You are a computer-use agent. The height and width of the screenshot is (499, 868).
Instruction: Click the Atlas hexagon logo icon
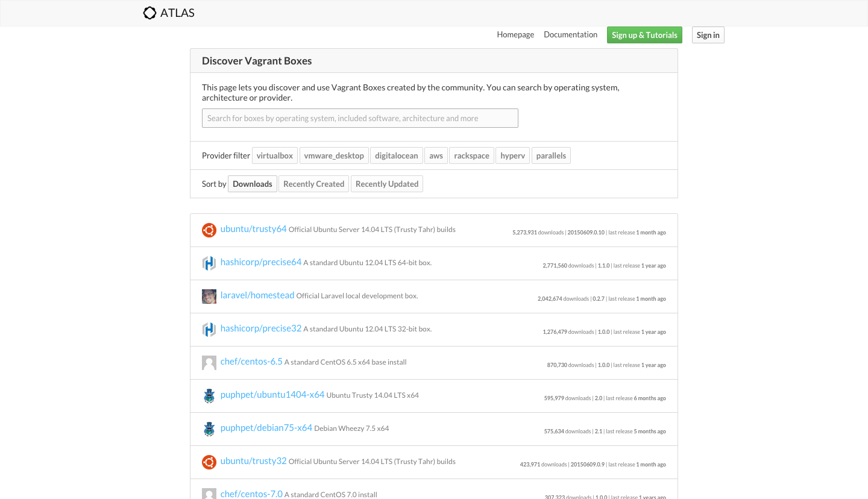(x=149, y=13)
